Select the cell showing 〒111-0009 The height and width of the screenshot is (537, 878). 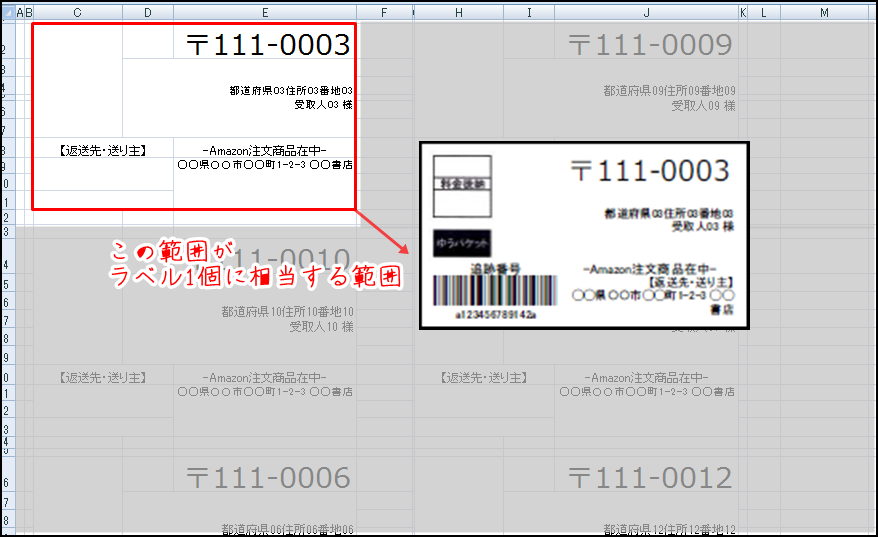650,44
